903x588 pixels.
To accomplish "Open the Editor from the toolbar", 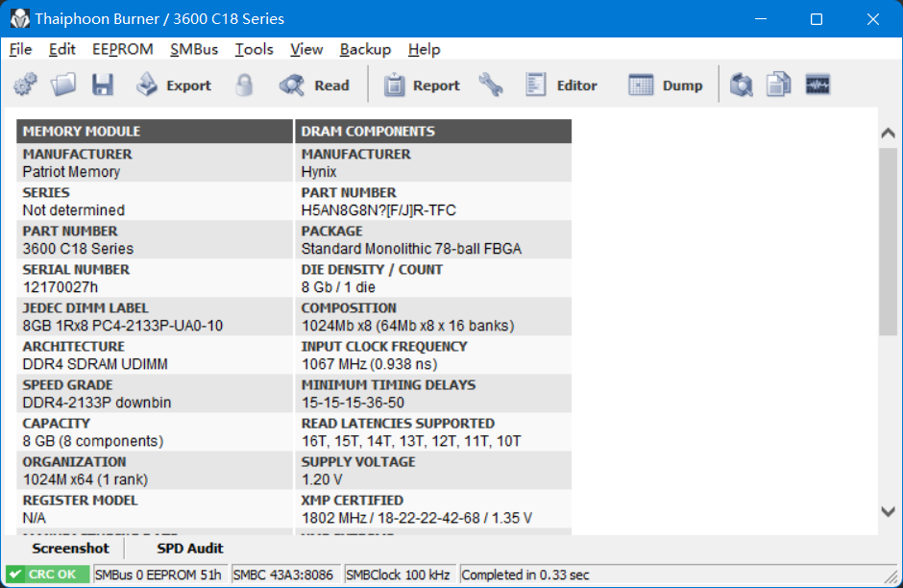I will tap(562, 86).
